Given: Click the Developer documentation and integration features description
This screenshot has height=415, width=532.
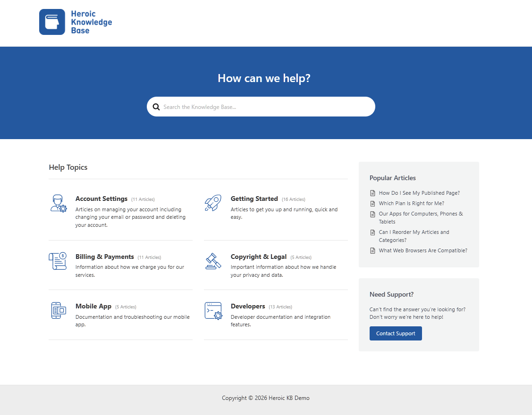Looking at the screenshot, I should coord(280,321).
